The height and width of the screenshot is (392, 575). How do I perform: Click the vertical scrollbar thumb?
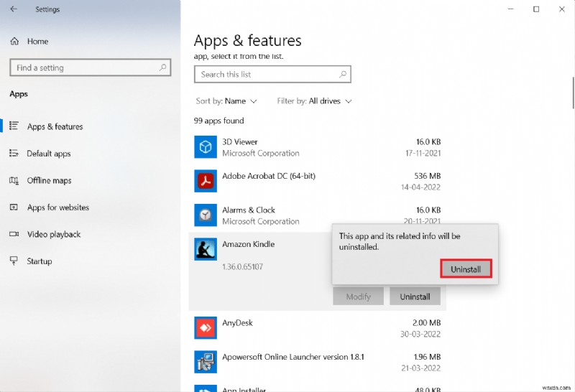pos(573,93)
